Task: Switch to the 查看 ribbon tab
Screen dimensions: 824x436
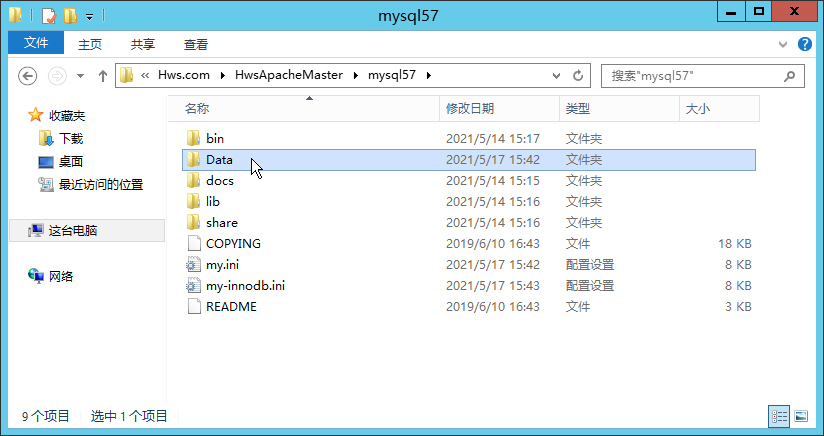Action: [x=196, y=44]
